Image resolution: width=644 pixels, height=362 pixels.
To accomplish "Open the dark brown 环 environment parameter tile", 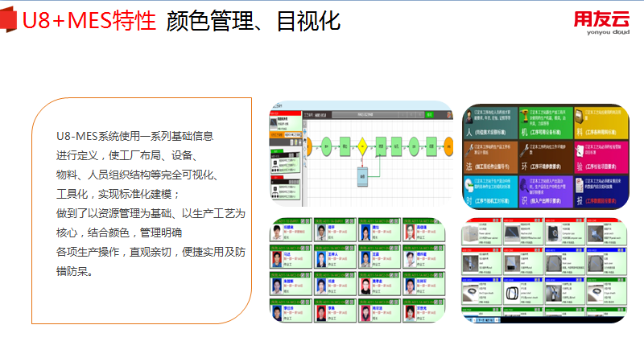I will [546, 157].
